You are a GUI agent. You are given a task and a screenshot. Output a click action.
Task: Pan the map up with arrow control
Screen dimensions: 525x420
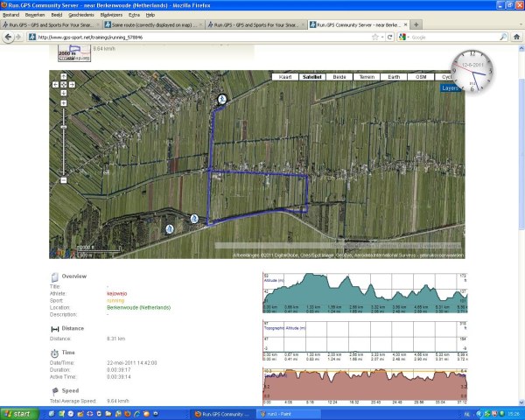pyautogui.click(x=63, y=77)
